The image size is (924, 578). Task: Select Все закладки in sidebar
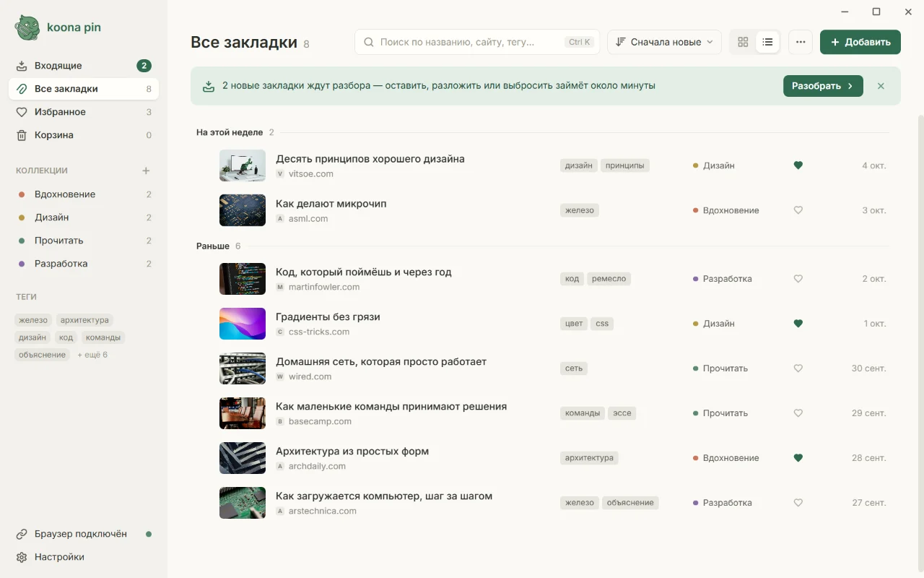point(84,89)
